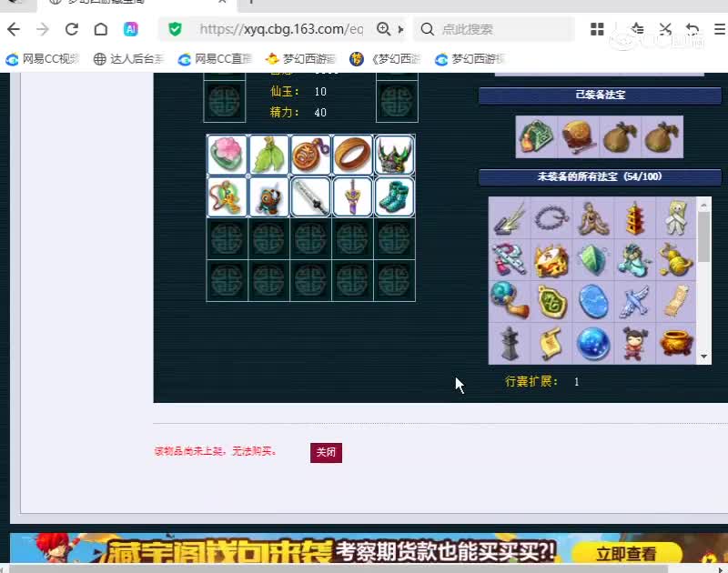This screenshot has height=573, width=728.
Task: Select the teal boots item
Action: point(394,196)
